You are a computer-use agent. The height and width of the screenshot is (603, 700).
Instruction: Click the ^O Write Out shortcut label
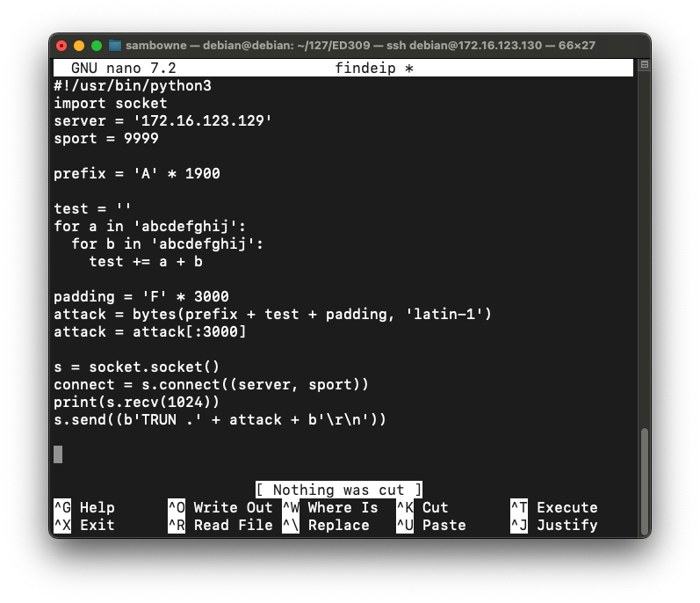[220, 507]
